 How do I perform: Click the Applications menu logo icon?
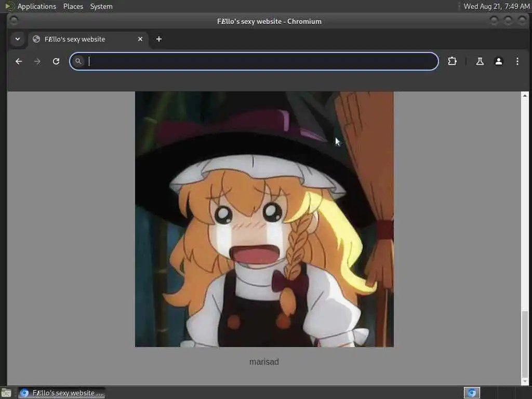9,6
